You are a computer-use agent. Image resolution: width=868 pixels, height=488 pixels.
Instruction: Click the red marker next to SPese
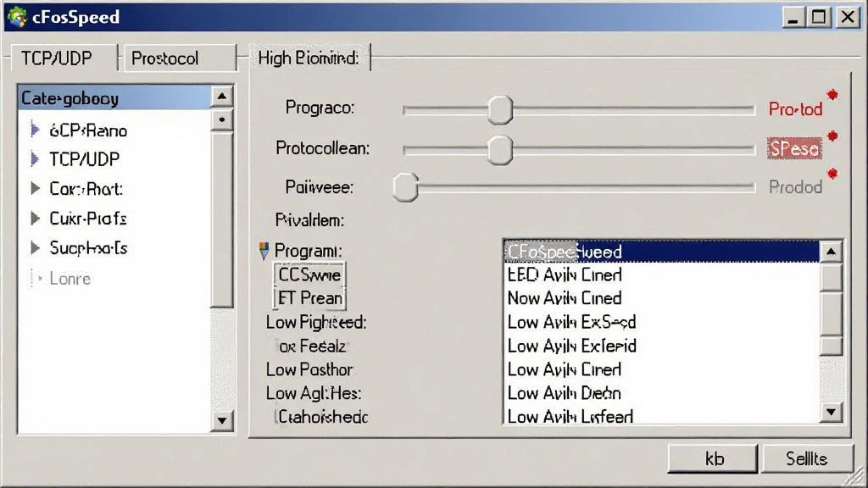pos(832,136)
